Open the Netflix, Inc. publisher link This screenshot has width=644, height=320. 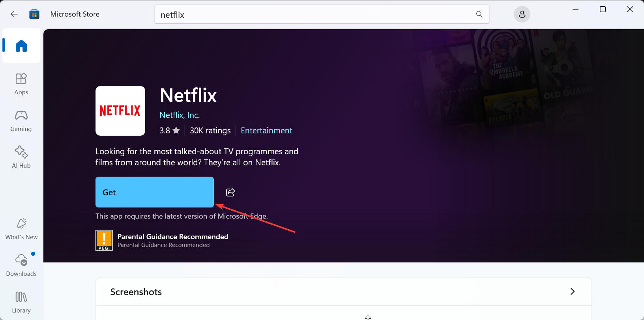click(180, 115)
